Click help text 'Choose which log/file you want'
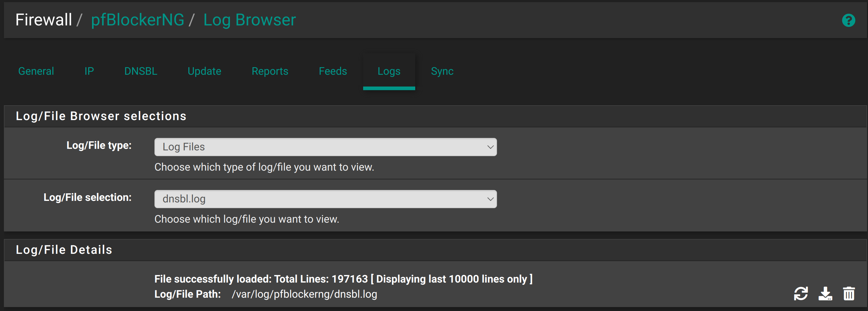 [x=247, y=219]
